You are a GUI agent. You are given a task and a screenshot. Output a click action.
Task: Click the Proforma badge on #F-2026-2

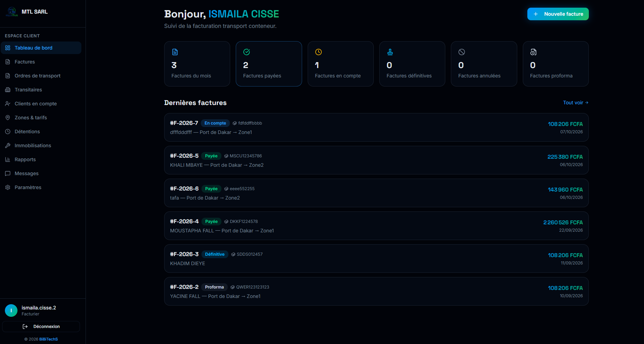pyautogui.click(x=214, y=287)
